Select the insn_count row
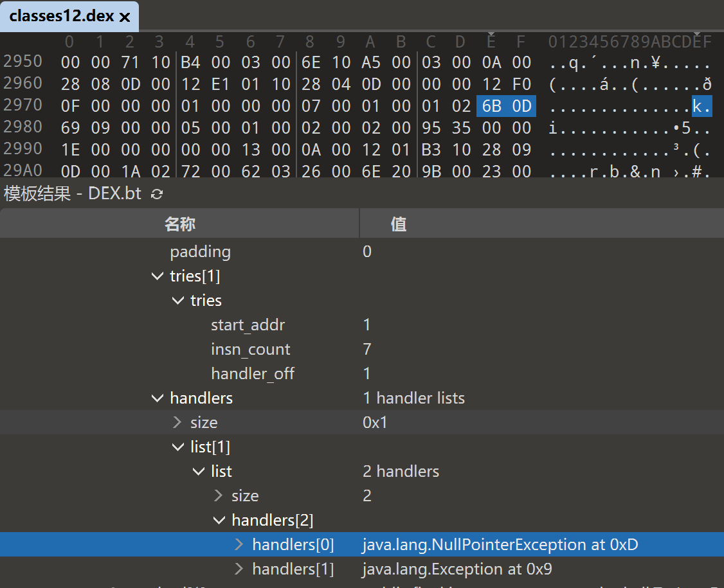Viewport: 724px width, 588px height. (362, 350)
